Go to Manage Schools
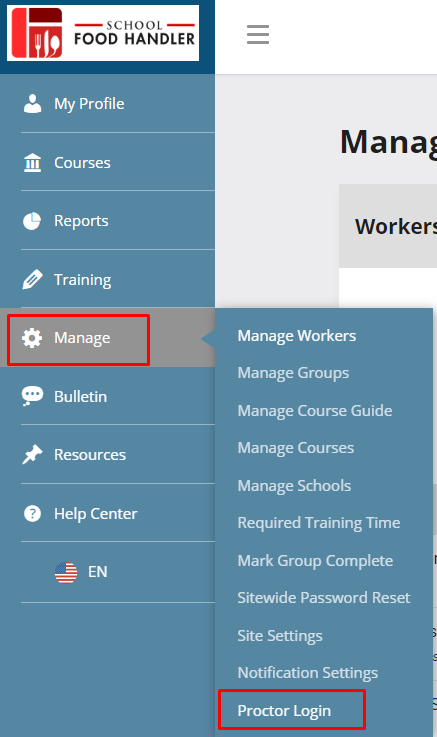 (294, 486)
